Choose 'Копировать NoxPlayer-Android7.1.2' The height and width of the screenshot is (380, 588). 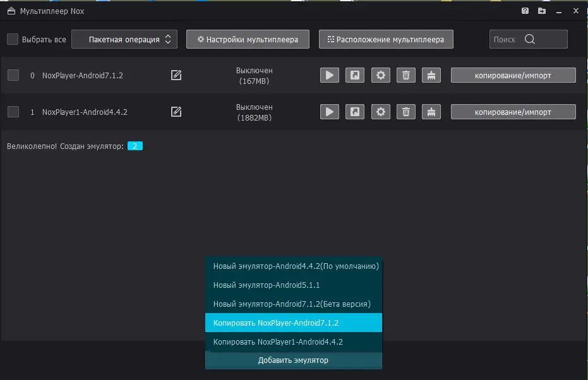point(293,323)
